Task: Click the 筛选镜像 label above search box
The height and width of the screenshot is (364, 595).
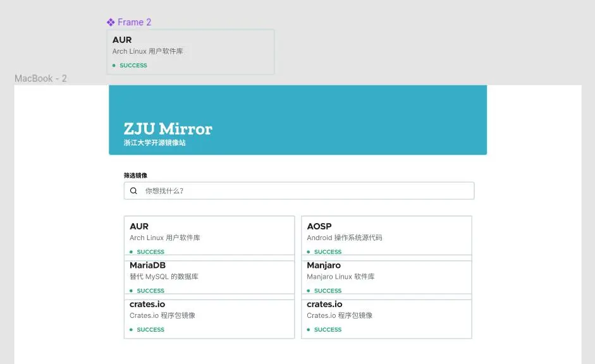Action: pos(135,175)
